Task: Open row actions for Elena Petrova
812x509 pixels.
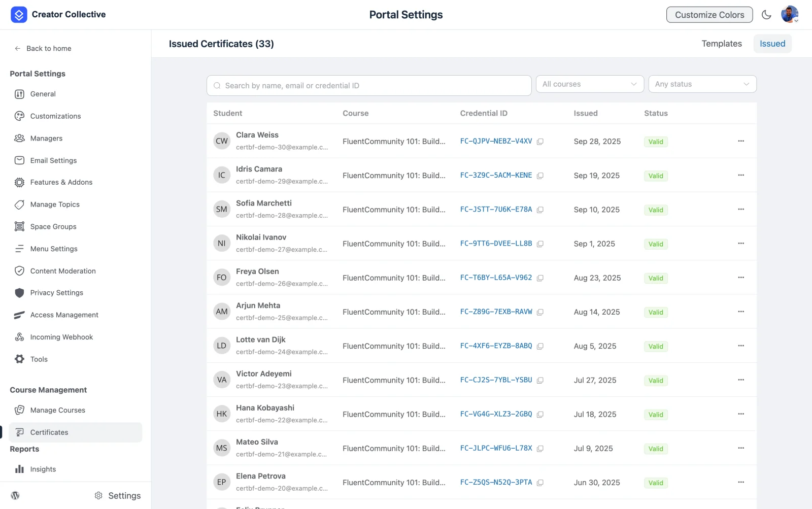Action: tap(741, 482)
